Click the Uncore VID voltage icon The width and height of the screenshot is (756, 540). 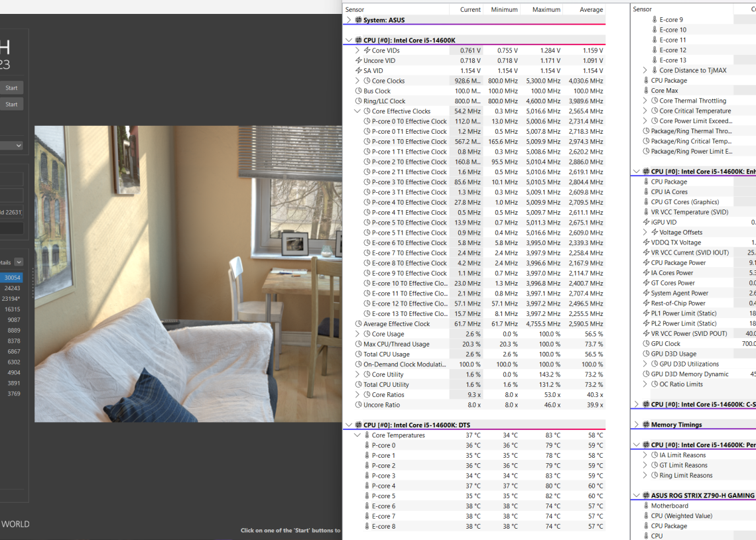358,60
